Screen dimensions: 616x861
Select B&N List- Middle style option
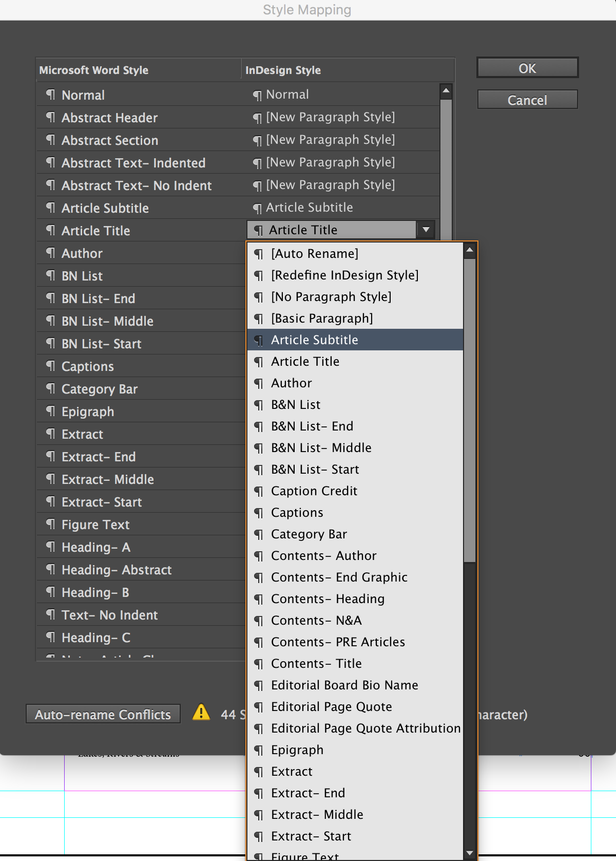click(355, 447)
